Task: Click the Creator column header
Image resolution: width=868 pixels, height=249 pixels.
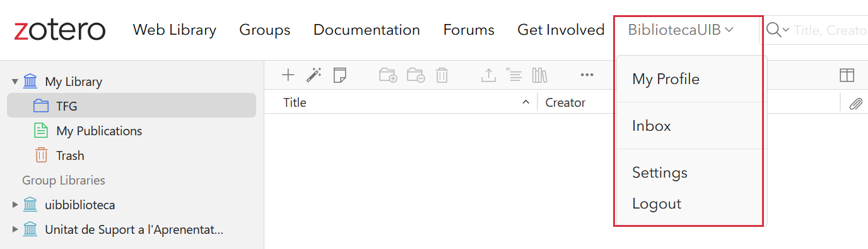Action: (x=565, y=102)
